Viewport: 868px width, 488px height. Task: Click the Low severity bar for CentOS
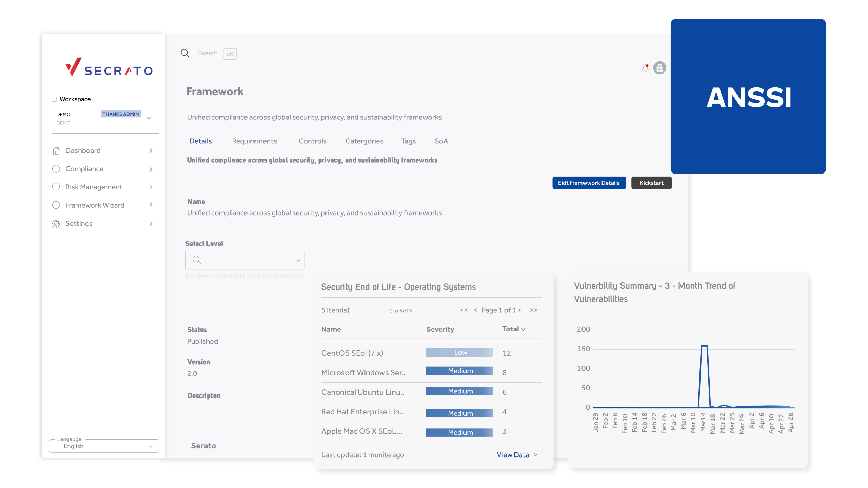[459, 353]
